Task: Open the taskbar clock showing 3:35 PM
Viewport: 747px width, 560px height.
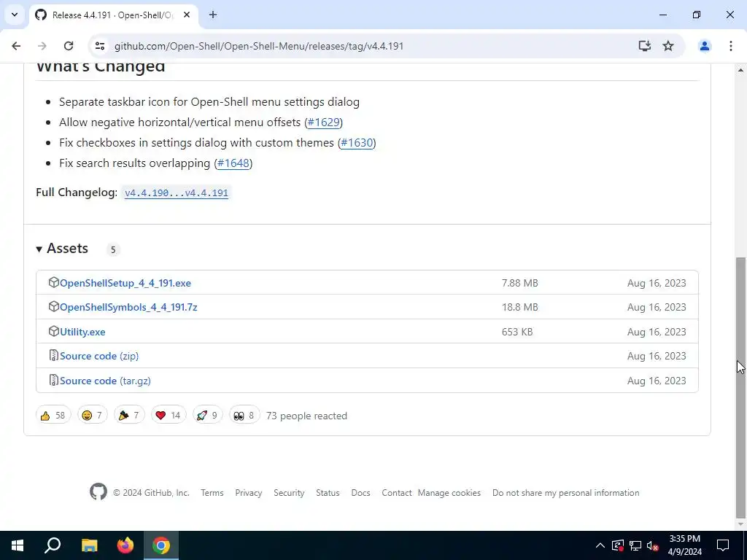Action: 684,545
